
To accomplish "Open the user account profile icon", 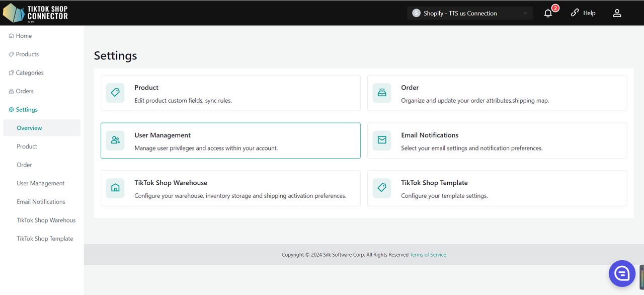I will [x=617, y=14].
